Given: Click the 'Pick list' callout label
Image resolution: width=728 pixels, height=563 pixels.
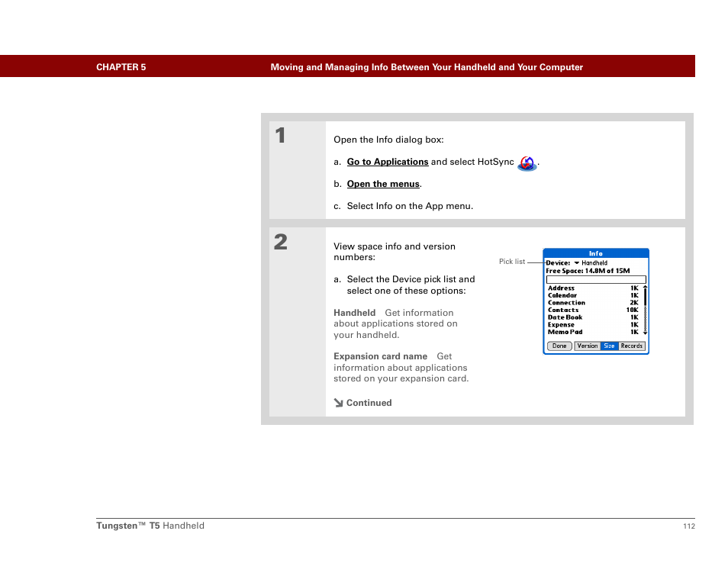Looking at the screenshot, I should pyautogui.click(x=511, y=262).
